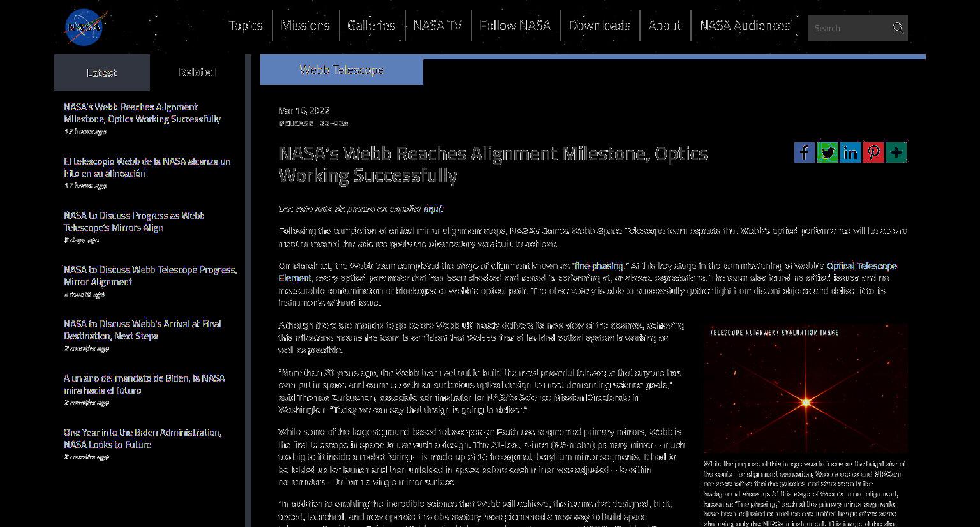Switch to the Latest tab
This screenshot has height=527, width=980.
(x=102, y=72)
